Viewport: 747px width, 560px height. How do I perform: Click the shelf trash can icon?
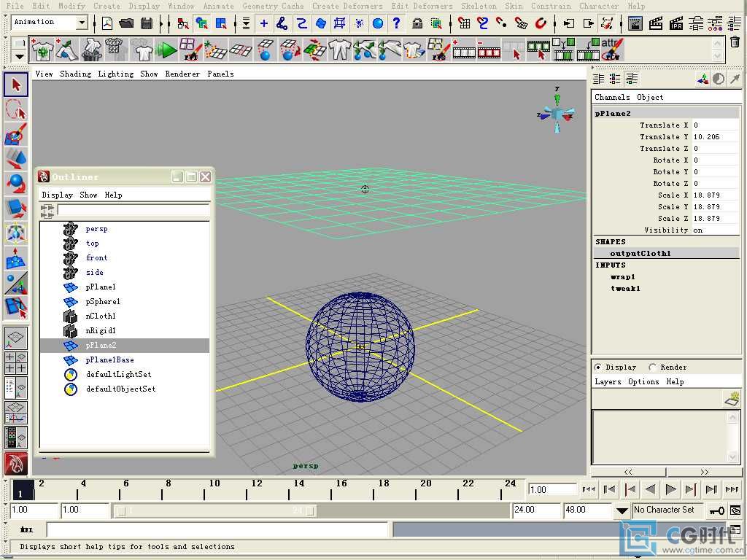tap(735, 42)
